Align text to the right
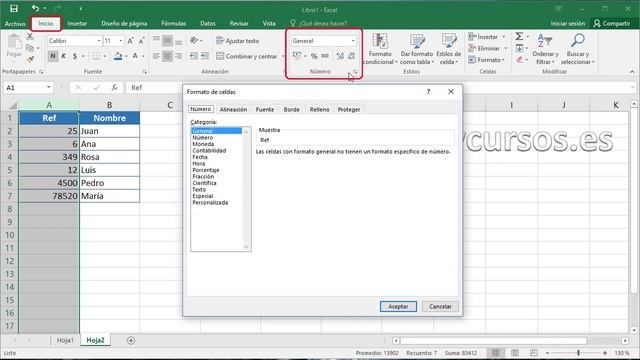 178,56
